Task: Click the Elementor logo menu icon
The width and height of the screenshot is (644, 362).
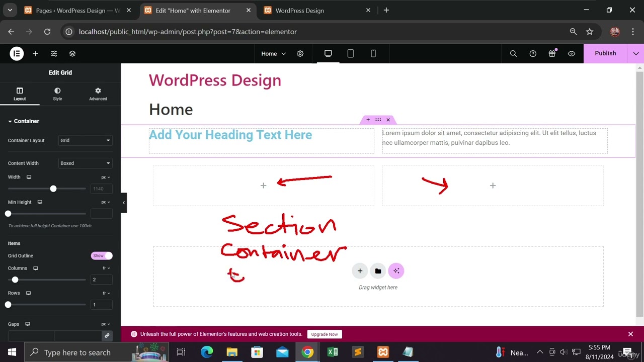Action: [x=17, y=53]
